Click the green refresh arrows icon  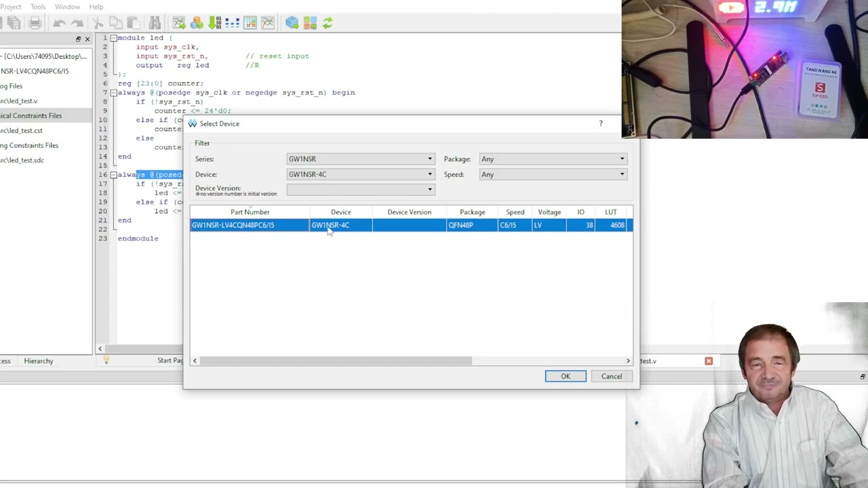click(327, 23)
